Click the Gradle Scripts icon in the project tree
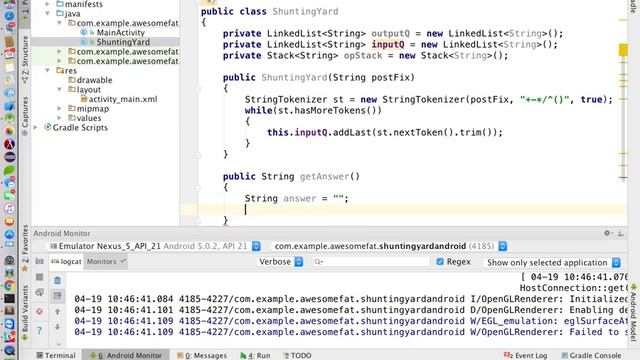 (x=48, y=127)
